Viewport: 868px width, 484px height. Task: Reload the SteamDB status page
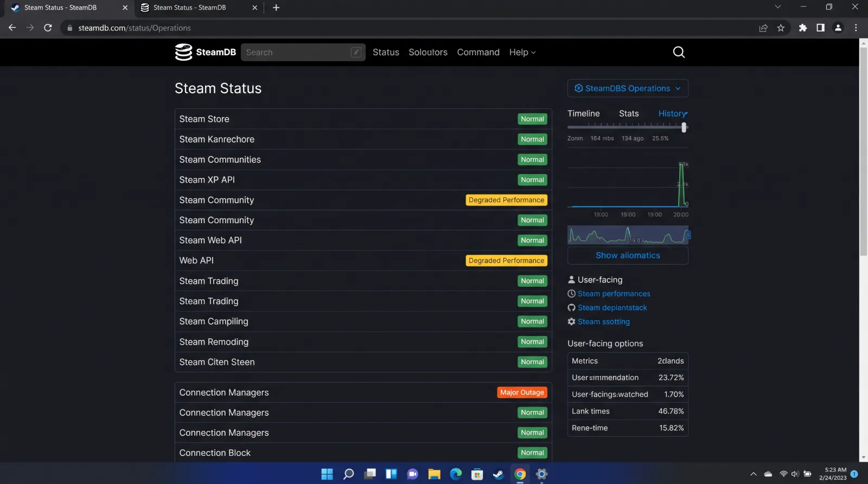tap(48, 28)
